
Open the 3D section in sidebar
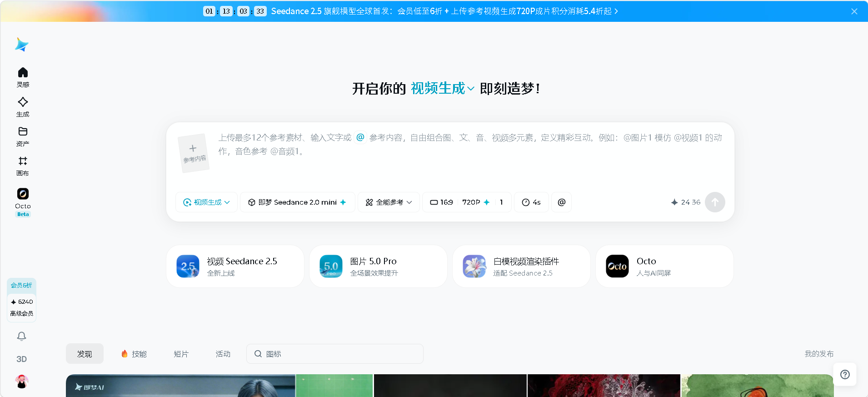(21, 359)
